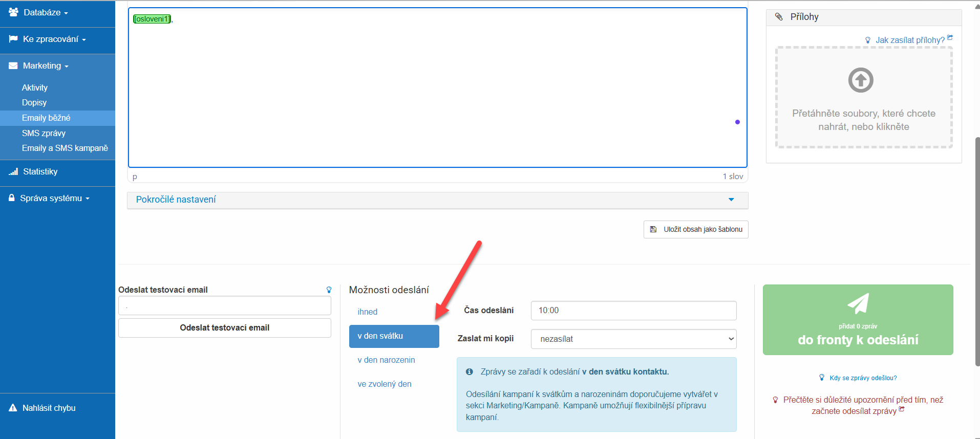This screenshot has width=980, height=439.
Task: Click Uložit obsah jako šablonu button
Action: 696,230
